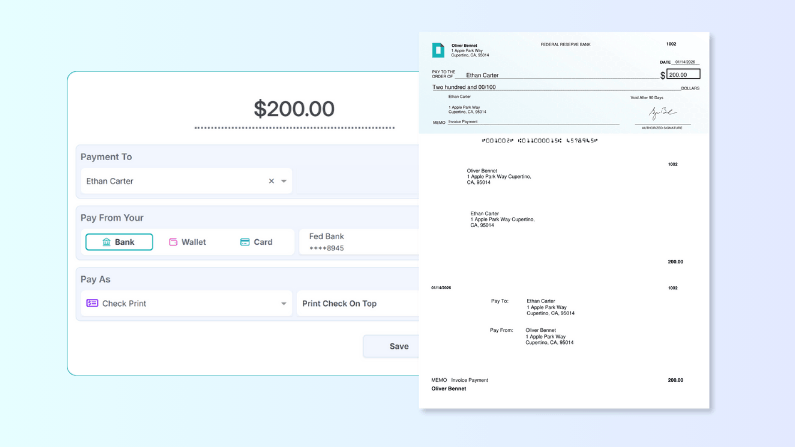Clear the Ethan Carter payee selection
Screen dimensions: 795x447
click(x=271, y=181)
